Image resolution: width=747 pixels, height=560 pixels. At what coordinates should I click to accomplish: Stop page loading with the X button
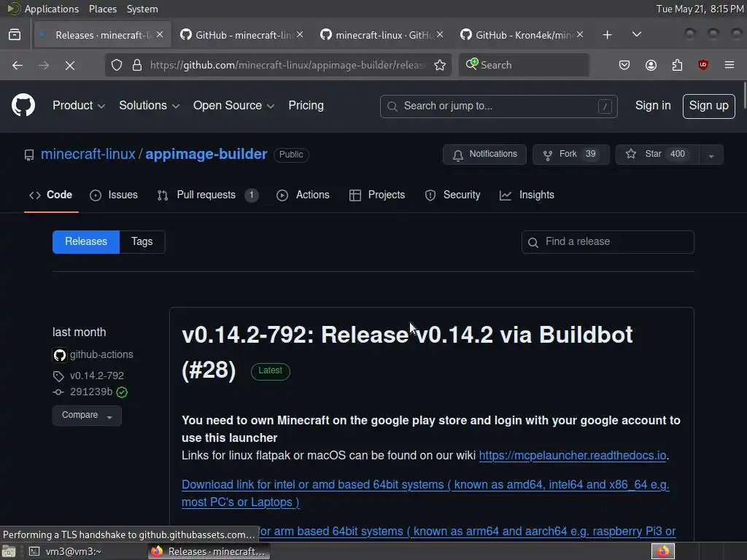(69, 65)
